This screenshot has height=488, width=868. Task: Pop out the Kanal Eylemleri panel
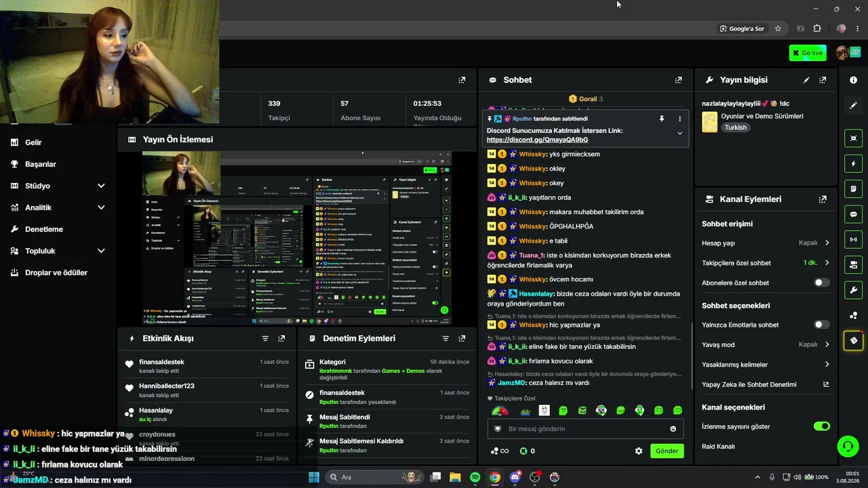[823, 199]
